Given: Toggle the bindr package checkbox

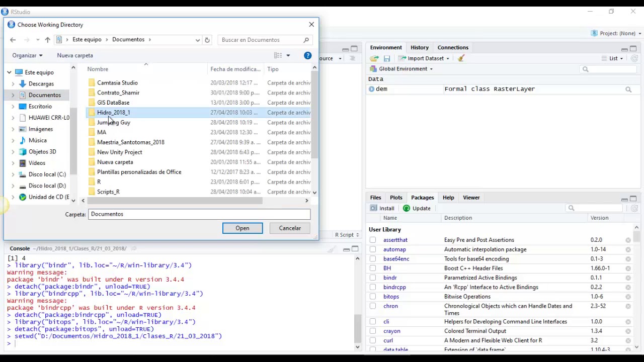Looking at the screenshot, I should click(x=373, y=278).
